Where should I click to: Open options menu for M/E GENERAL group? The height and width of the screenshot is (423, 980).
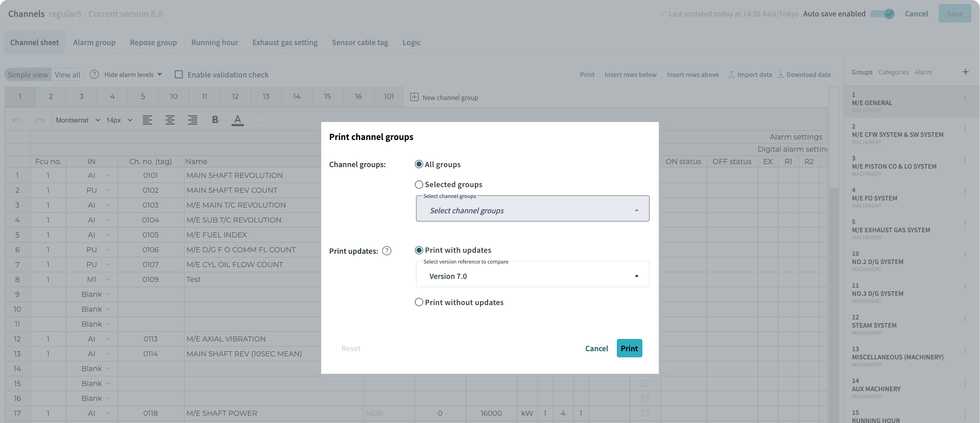(x=965, y=96)
